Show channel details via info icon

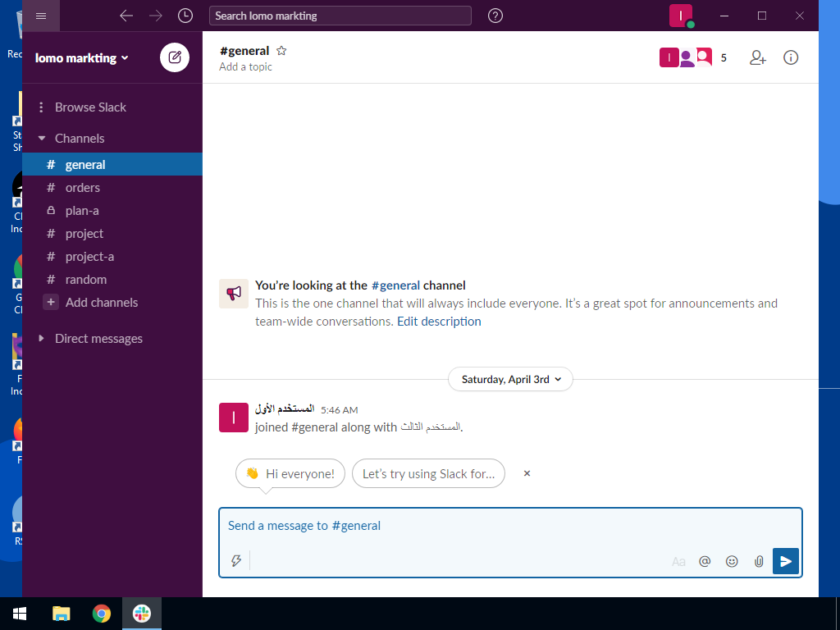791,57
